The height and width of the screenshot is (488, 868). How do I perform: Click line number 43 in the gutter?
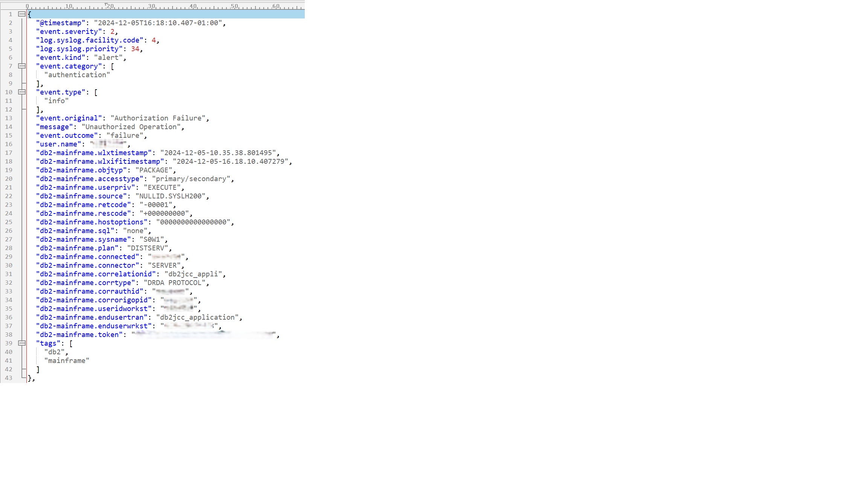pyautogui.click(x=9, y=378)
